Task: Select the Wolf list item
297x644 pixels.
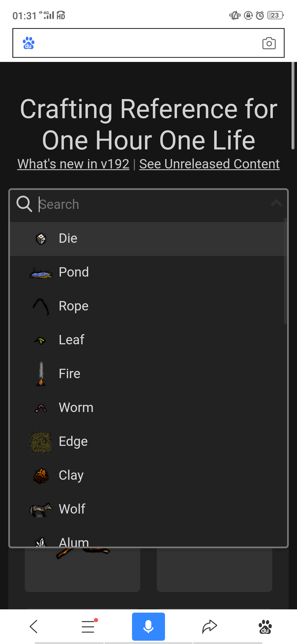Action: (x=147, y=509)
